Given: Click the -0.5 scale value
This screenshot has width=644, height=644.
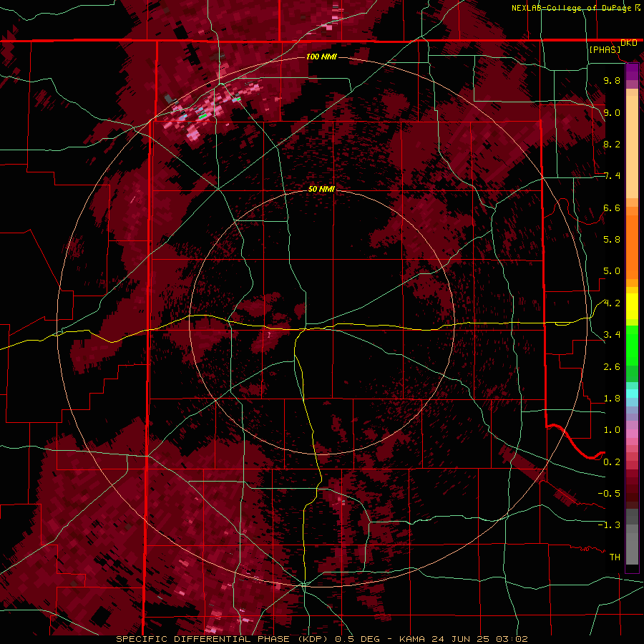Looking at the screenshot, I should click(x=609, y=494).
